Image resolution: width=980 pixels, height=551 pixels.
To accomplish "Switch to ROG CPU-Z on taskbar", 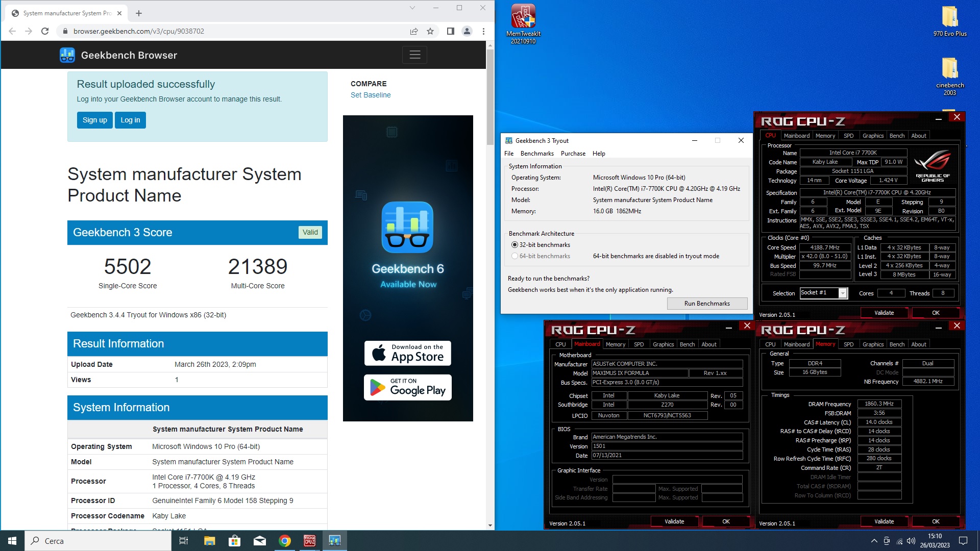I will (310, 541).
